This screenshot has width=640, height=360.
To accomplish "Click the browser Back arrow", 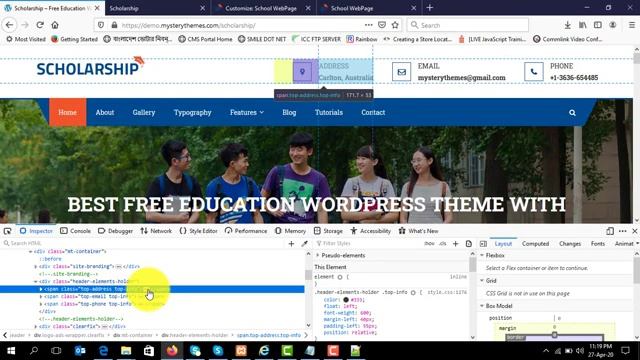I will 9,25.
